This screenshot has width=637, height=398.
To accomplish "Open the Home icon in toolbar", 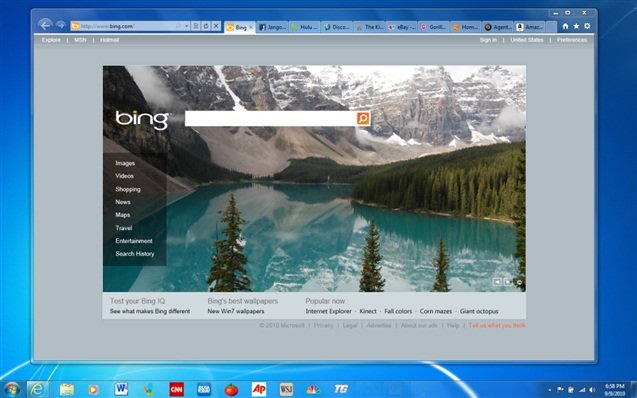I will pos(565,26).
